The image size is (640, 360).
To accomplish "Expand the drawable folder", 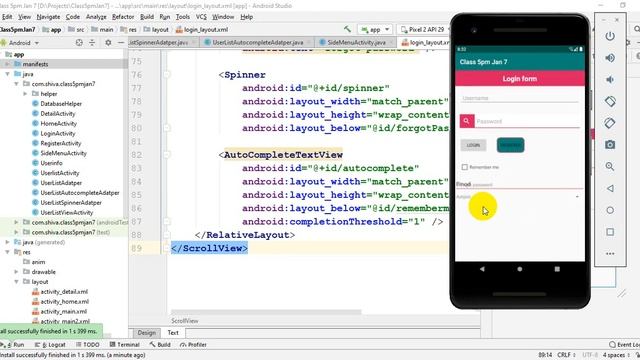I will click(16, 272).
